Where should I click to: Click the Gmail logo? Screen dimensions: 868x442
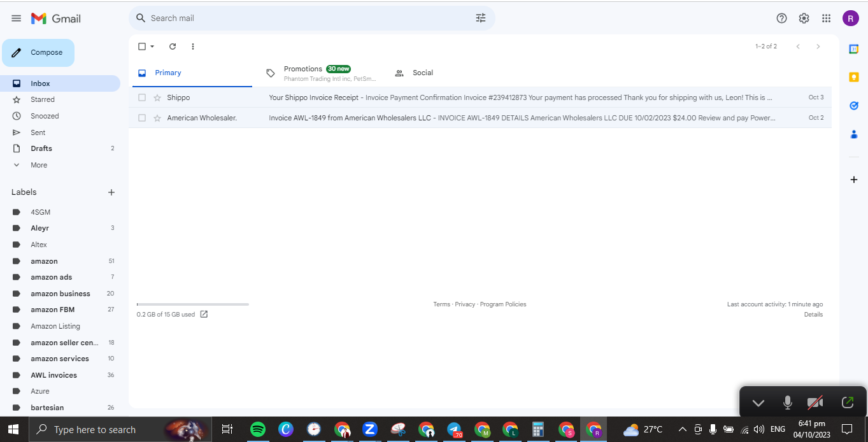(x=56, y=18)
